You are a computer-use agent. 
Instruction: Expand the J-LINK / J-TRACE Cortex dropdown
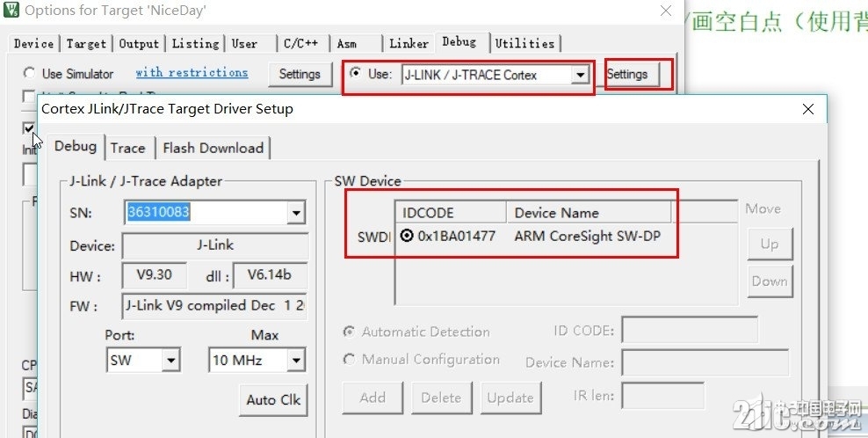click(580, 75)
